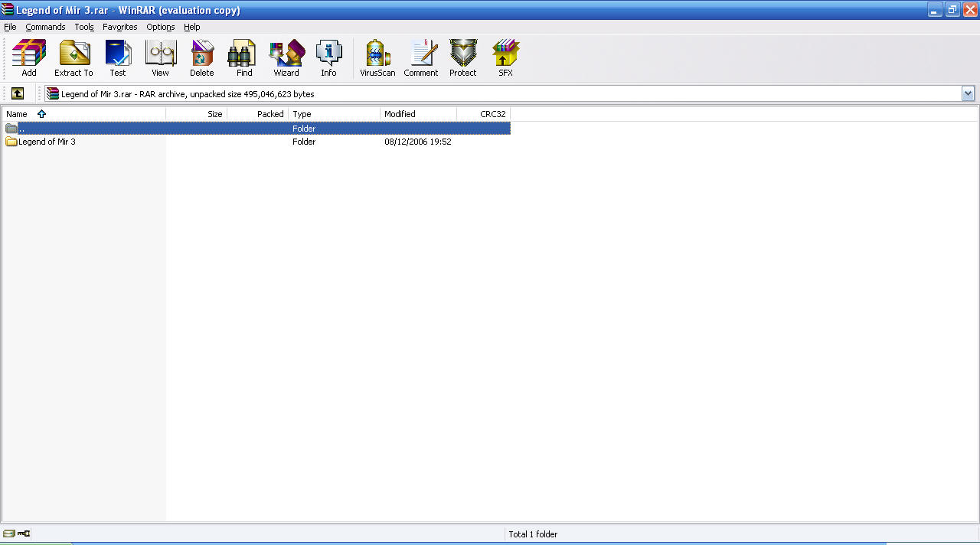The height and width of the screenshot is (545, 980).
Task: Click 'Folder' type in Legend of Mir 3 row
Action: pyautogui.click(x=304, y=142)
